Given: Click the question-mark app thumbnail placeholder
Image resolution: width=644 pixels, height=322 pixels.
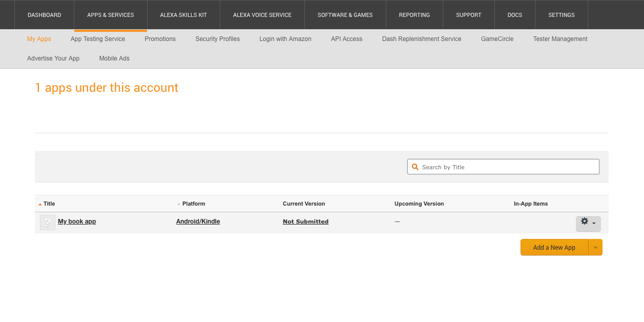Looking at the screenshot, I should click(x=47, y=222).
